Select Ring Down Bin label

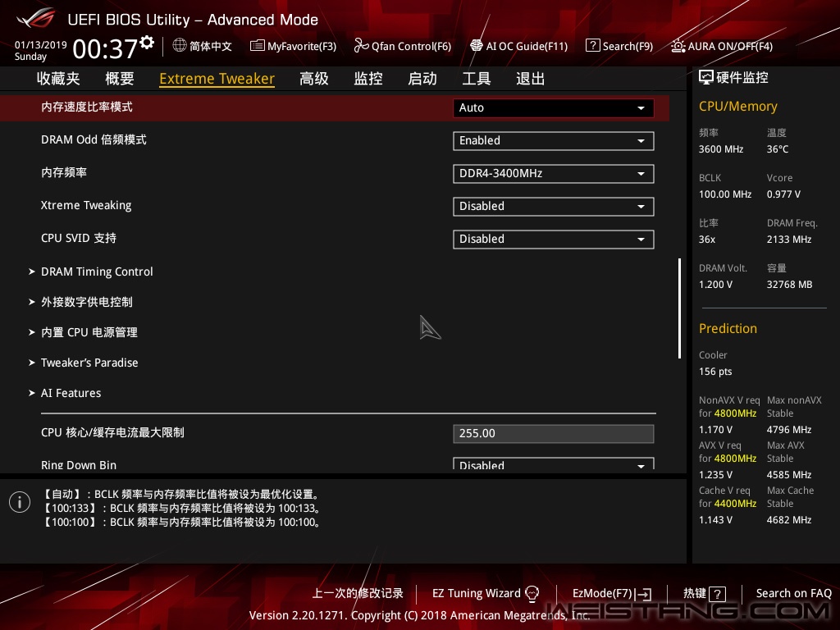79,465
